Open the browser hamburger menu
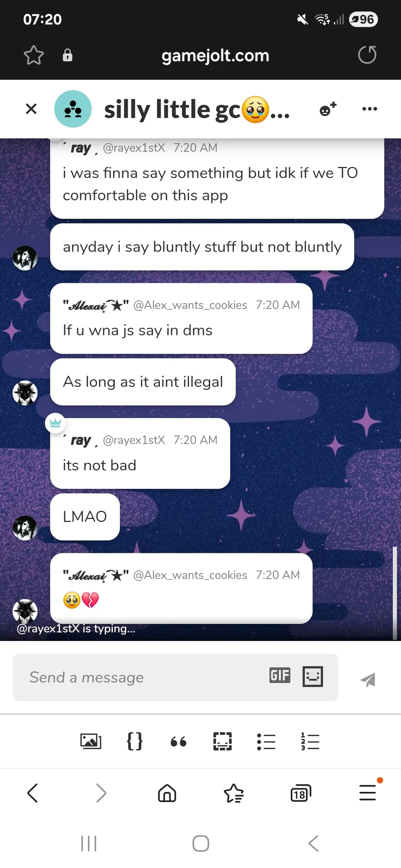 tap(368, 792)
